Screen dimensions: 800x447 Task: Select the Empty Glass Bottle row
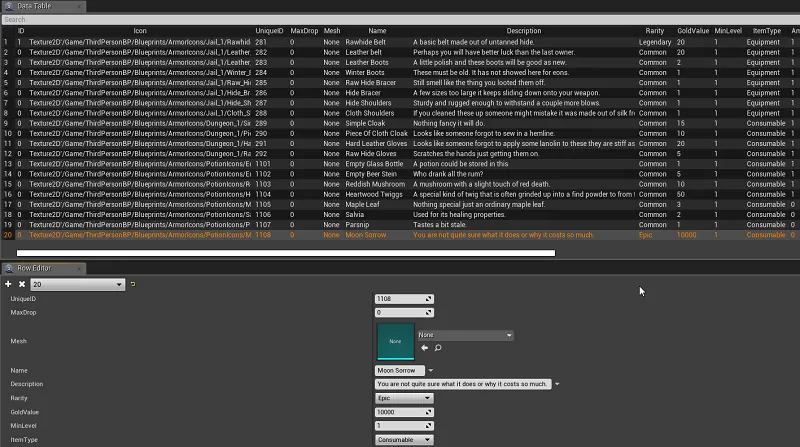400,164
